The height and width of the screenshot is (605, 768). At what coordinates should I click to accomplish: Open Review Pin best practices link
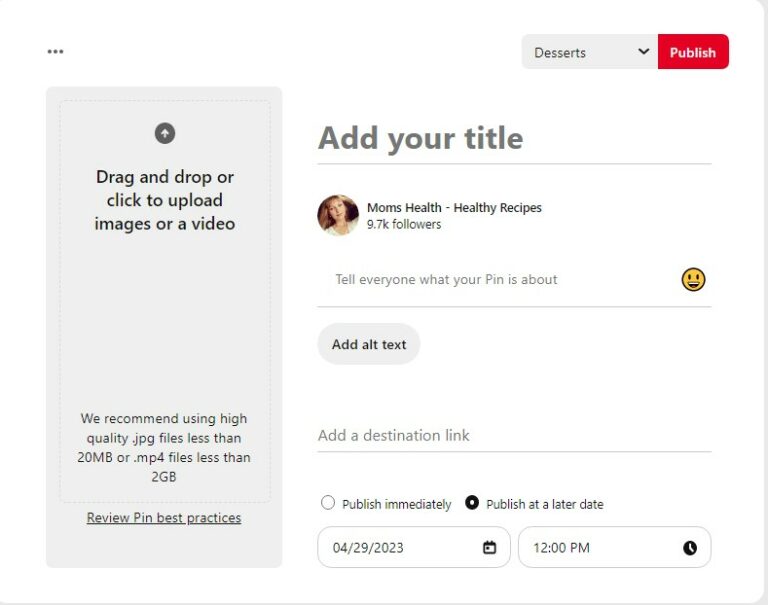click(164, 518)
